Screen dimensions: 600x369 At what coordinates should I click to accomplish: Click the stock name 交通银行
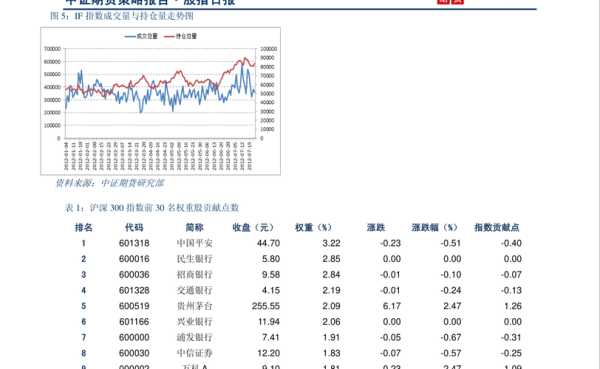point(194,291)
